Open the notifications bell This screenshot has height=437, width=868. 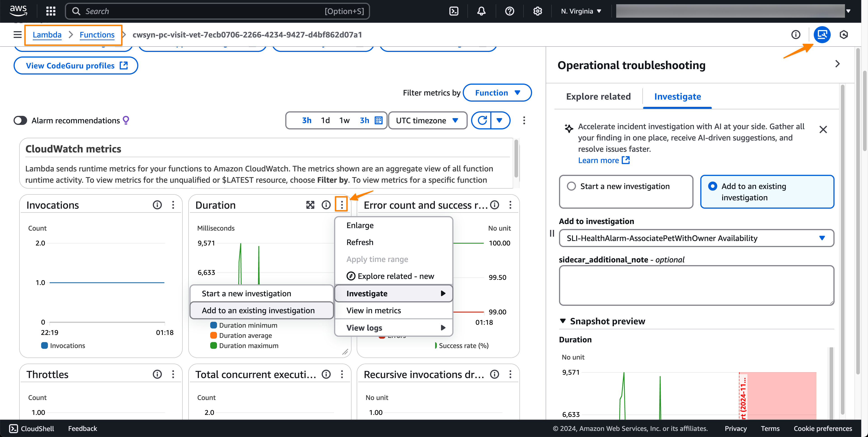click(481, 11)
